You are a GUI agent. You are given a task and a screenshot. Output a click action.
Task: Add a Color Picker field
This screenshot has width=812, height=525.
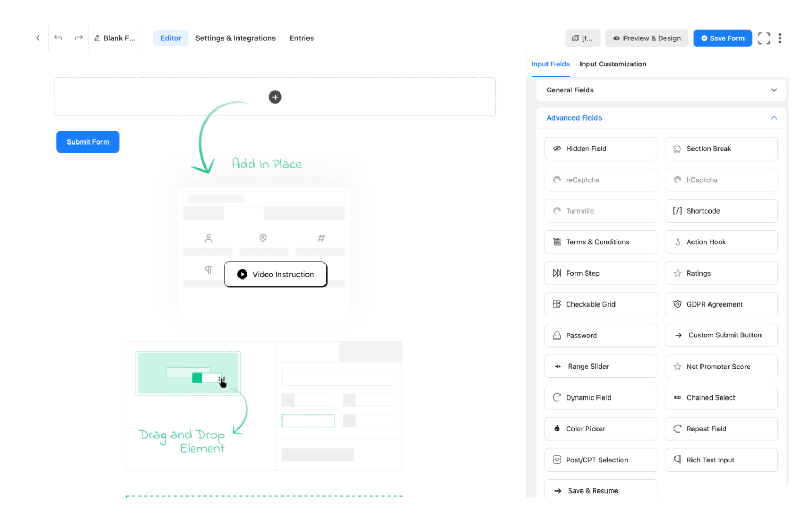601,429
